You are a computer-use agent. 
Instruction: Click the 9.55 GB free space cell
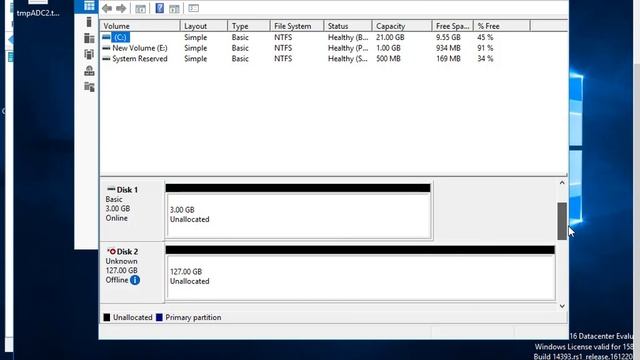(448, 37)
